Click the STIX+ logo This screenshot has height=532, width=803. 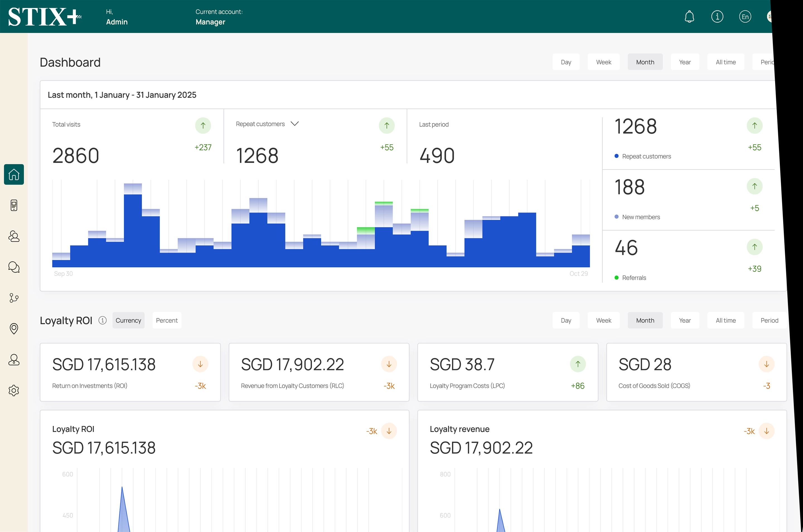45,17
